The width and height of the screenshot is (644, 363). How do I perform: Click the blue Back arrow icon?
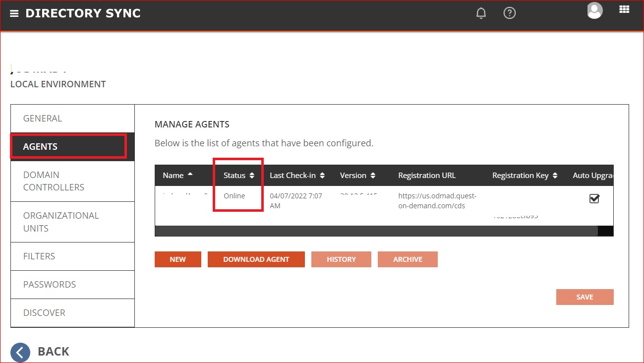point(20,352)
